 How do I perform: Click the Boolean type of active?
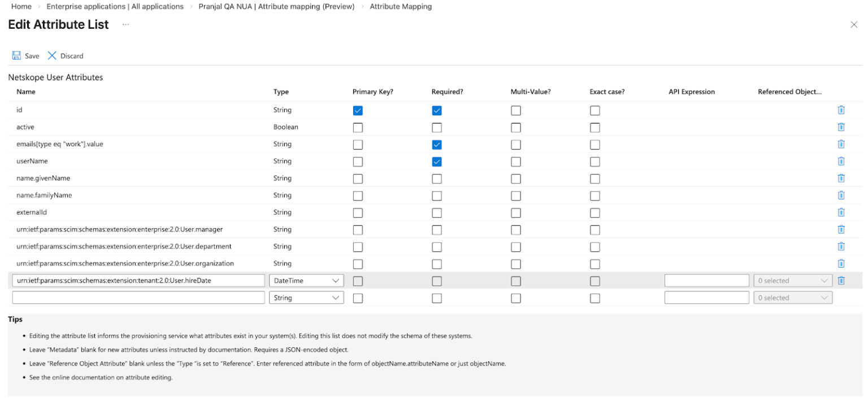point(286,127)
